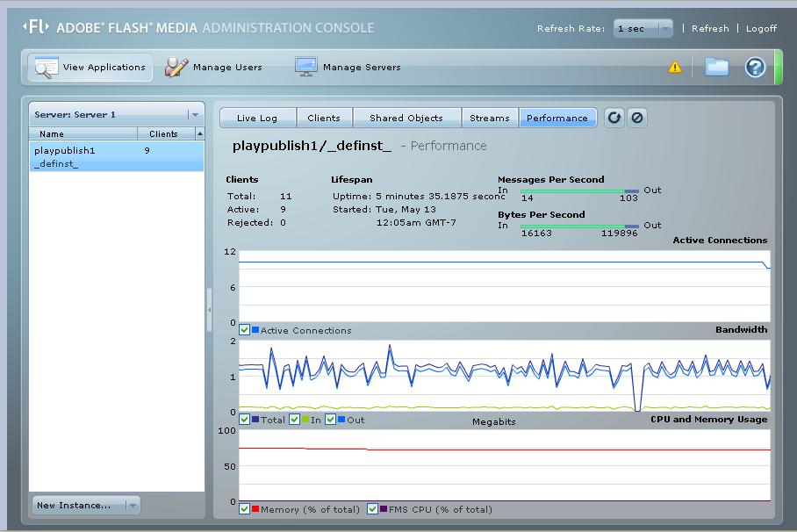Screen dimensions: 797x532
Task: Click sort arrow beside Clients column
Action: 200,133
